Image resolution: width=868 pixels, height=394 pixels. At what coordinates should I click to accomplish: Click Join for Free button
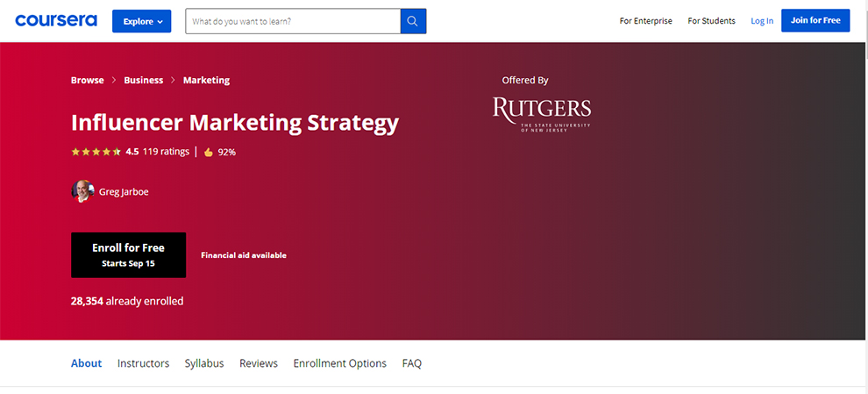coord(815,20)
